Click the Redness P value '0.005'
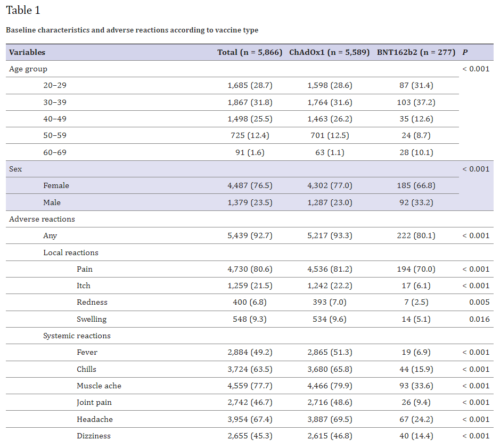Image resolution: width=500 pixels, height=448 pixels. (479, 303)
